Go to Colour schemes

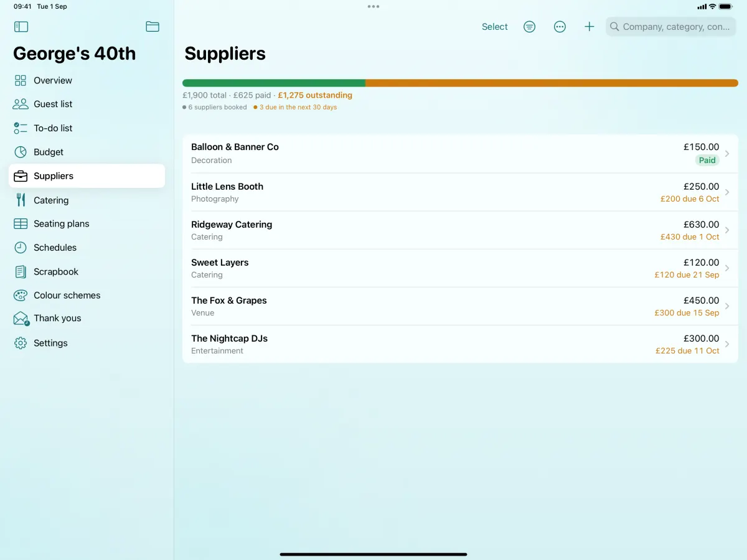click(87, 296)
